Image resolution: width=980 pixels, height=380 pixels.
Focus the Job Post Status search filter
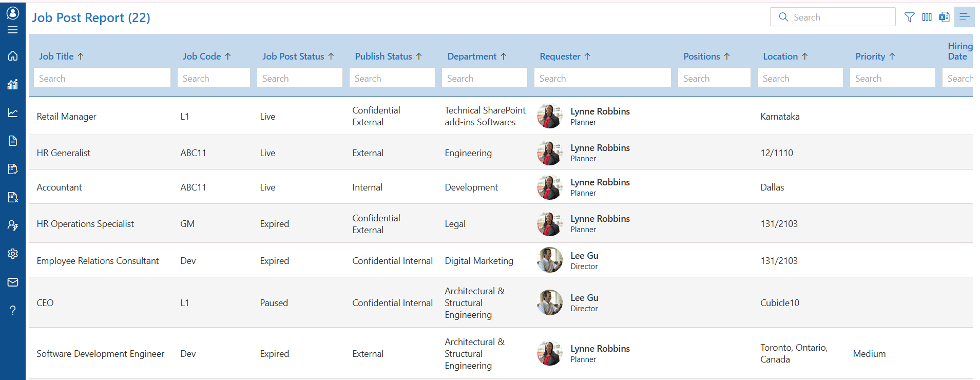300,78
